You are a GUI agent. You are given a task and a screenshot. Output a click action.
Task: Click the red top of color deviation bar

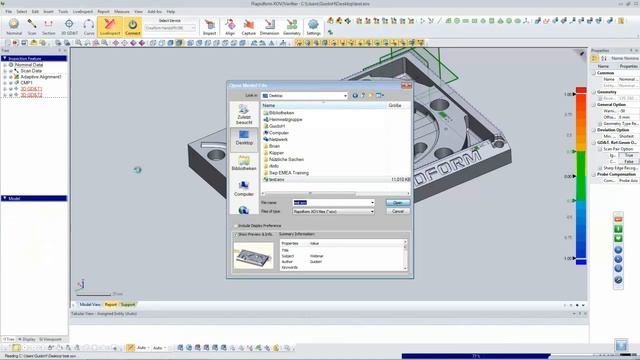tap(581, 90)
